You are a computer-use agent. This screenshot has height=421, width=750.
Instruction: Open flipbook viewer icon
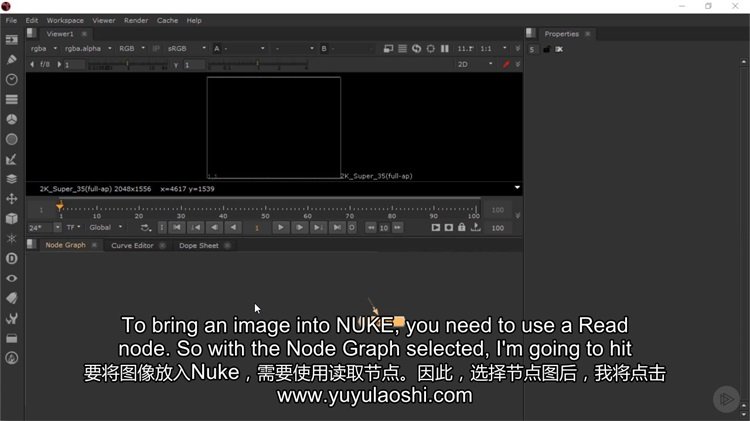(x=435, y=227)
